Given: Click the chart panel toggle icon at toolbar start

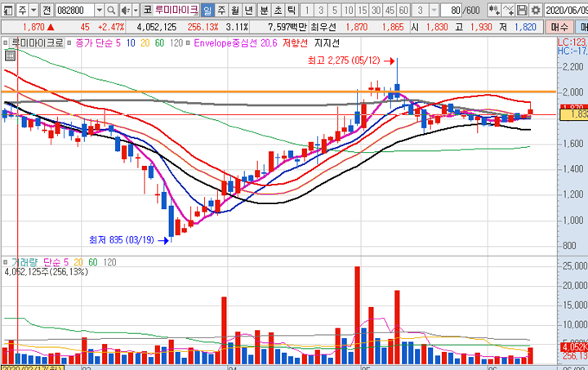Looking at the screenshot, I should point(8,10).
